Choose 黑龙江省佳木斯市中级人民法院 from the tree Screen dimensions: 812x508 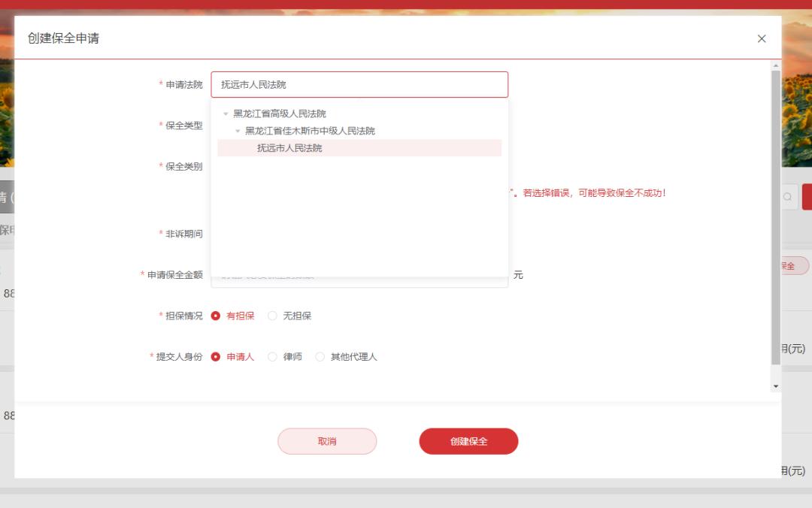(x=310, y=131)
